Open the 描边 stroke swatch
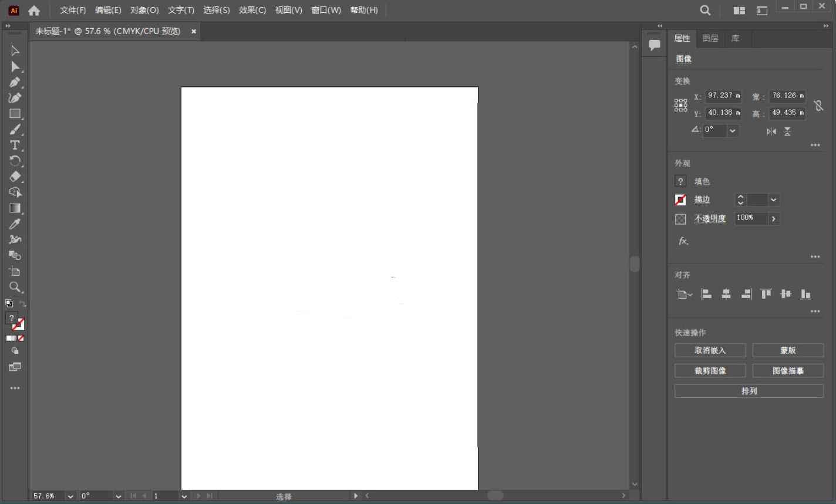The height and width of the screenshot is (504, 836). pyautogui.click(x=680, y=200)
